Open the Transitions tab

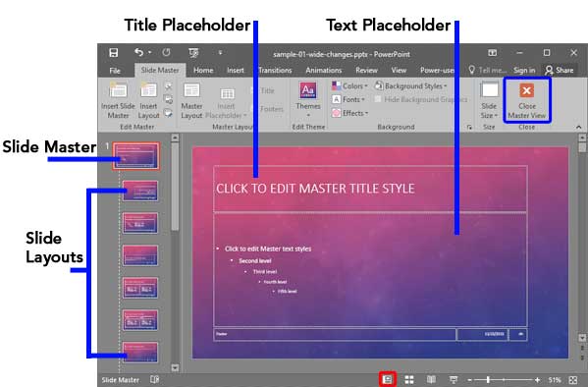tap(275, 70)
